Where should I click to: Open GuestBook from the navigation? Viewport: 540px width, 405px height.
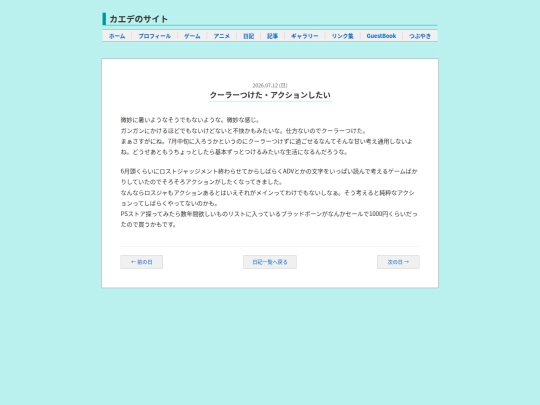381,36
